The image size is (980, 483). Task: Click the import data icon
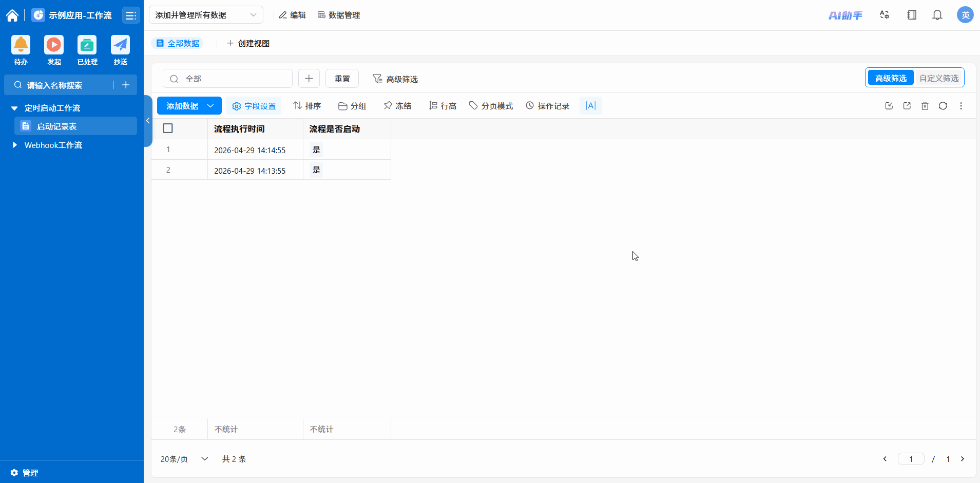click(889, 106)
